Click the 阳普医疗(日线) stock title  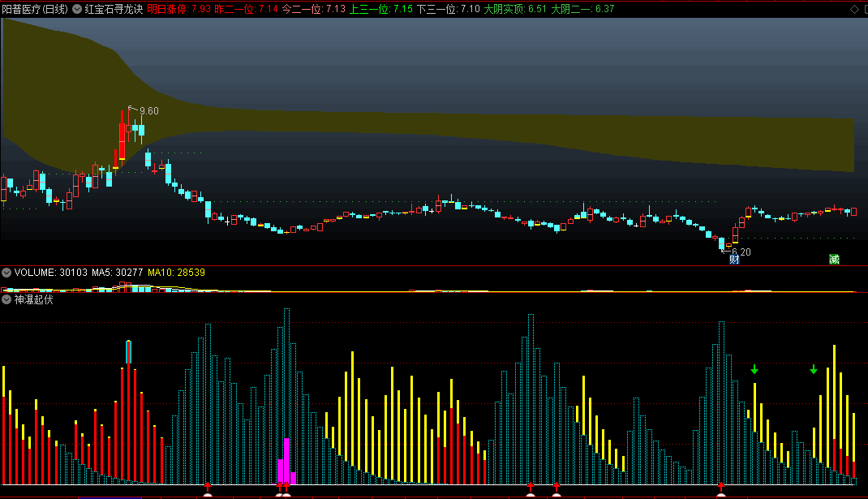(x=35, y=9)
